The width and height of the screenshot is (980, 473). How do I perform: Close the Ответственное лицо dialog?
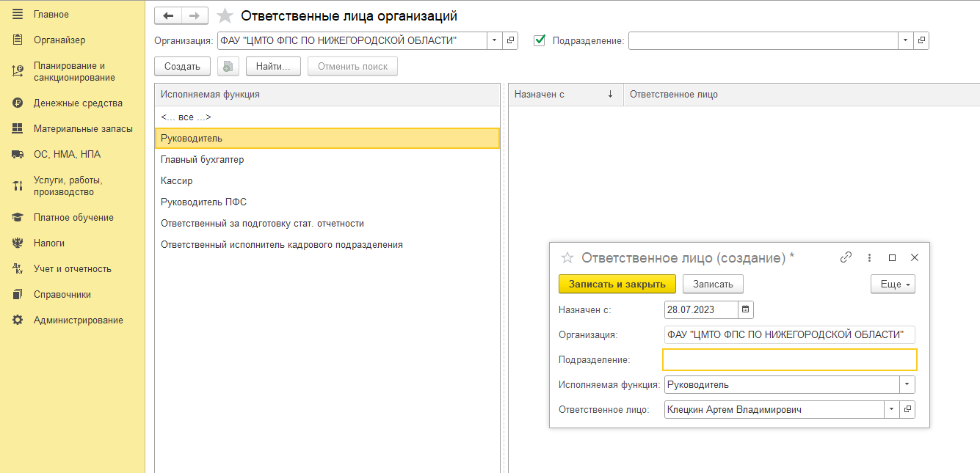pos(915,257)
